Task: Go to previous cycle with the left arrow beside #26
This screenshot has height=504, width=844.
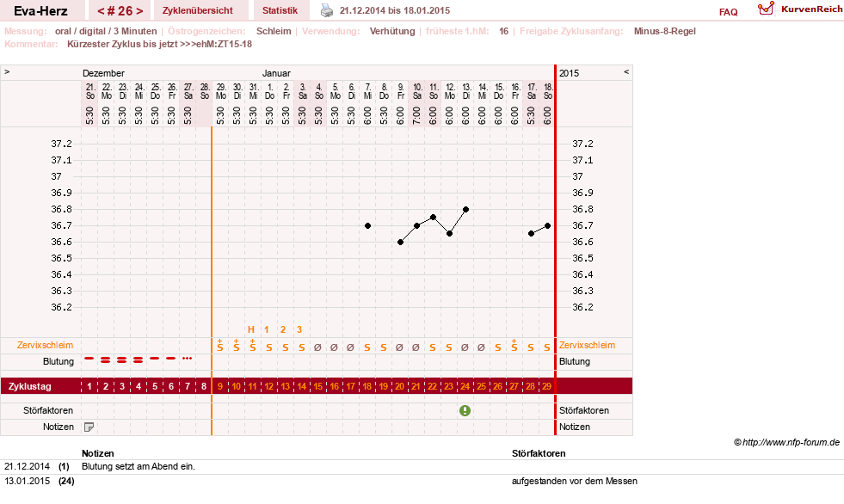Action: click(x=101, y=11)
